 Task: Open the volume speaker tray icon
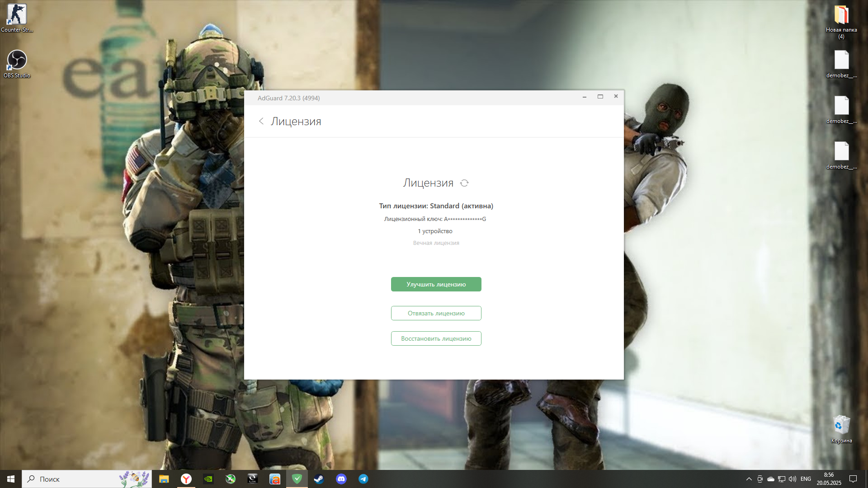(x=793, y=479)
